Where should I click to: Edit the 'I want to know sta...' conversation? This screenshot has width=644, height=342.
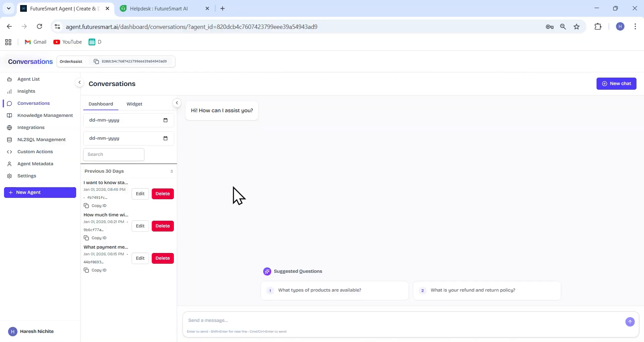pos(140,194)
